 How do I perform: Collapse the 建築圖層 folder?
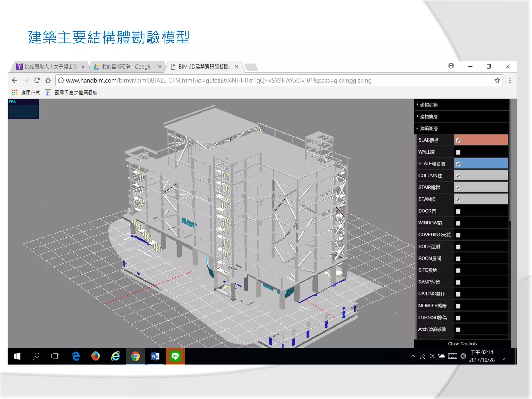pyautogui.click(x=461, y=128)
